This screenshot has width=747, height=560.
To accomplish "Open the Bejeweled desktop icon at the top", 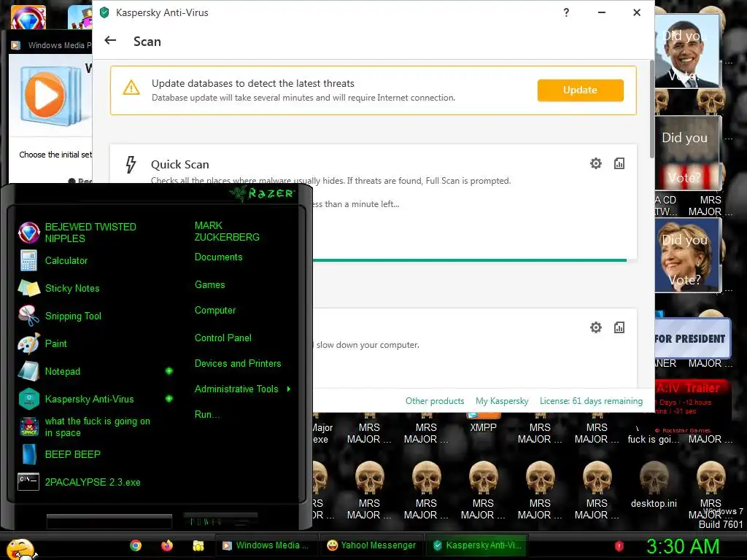I will click(28, 17).
